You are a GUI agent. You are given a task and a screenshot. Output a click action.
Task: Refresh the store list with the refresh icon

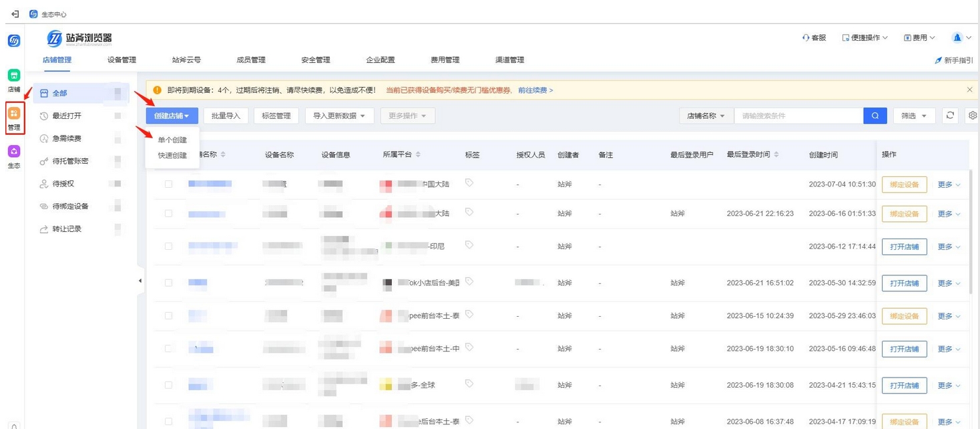point(949,115)
